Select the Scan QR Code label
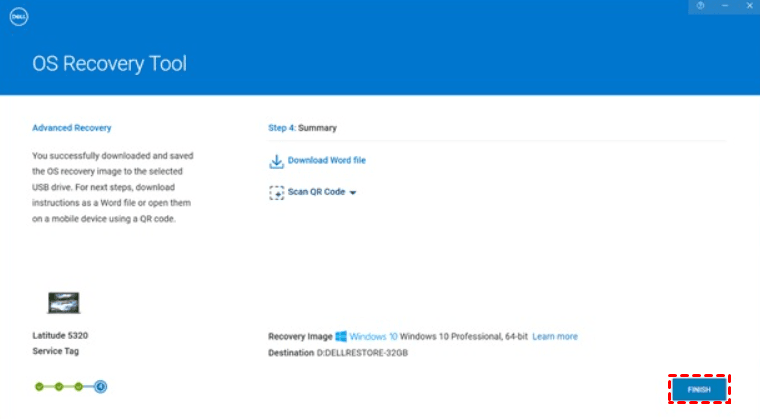Image resolution: width=760 pixels, height=419 pixels. (317, 192)
